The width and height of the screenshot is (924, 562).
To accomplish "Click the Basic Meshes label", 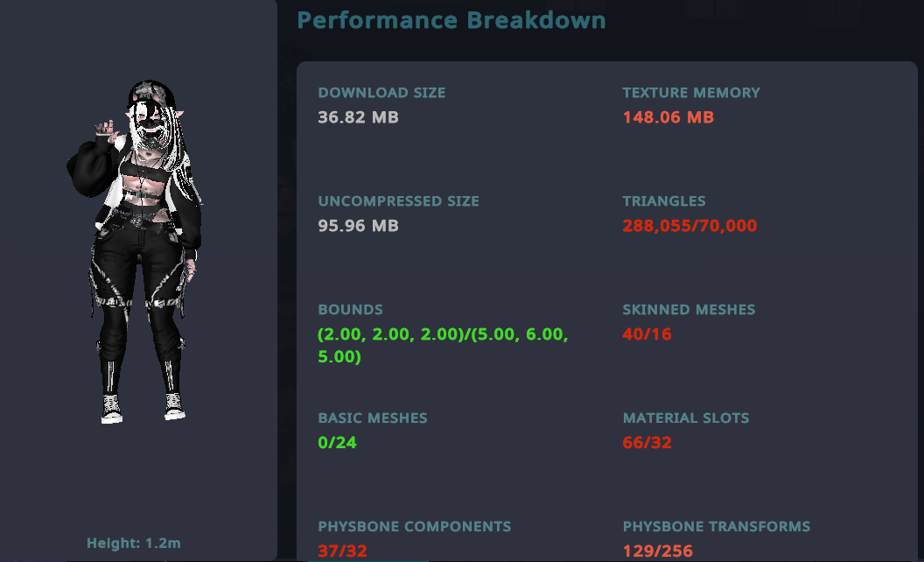I will coord(373,418).
